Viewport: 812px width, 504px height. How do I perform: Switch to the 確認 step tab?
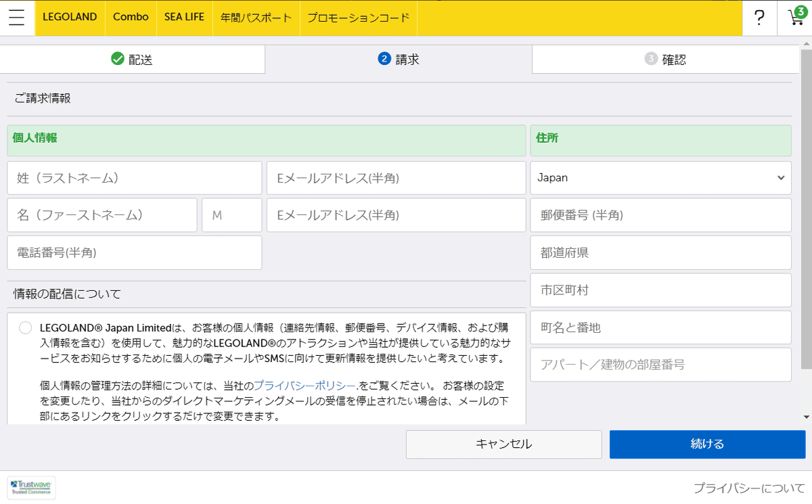665,60
